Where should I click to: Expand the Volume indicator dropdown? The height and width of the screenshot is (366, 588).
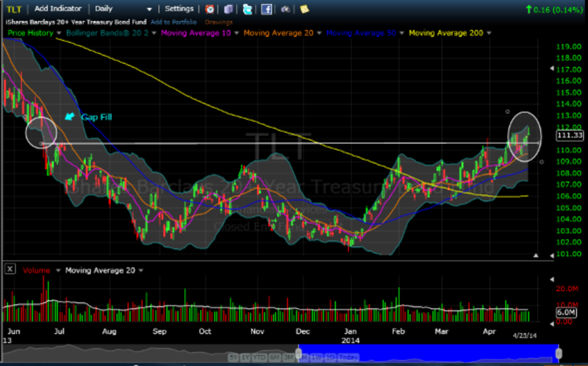[58, 270]
